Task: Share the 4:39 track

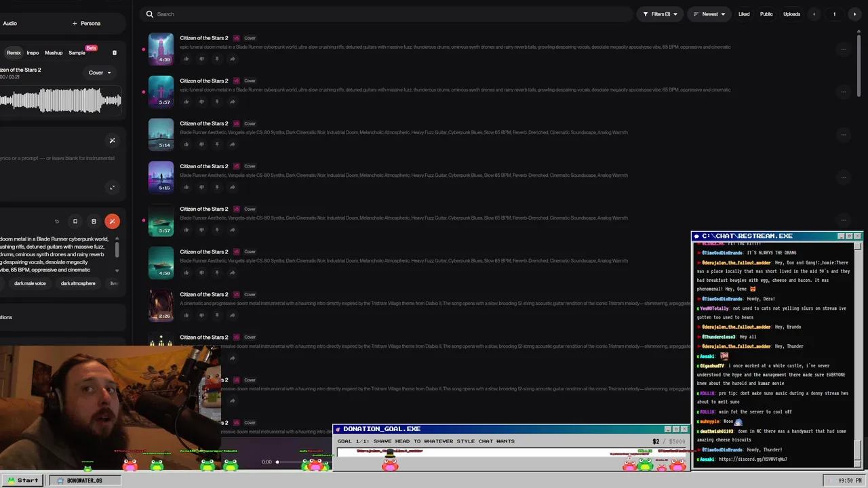Action: [x=232, y=59]
